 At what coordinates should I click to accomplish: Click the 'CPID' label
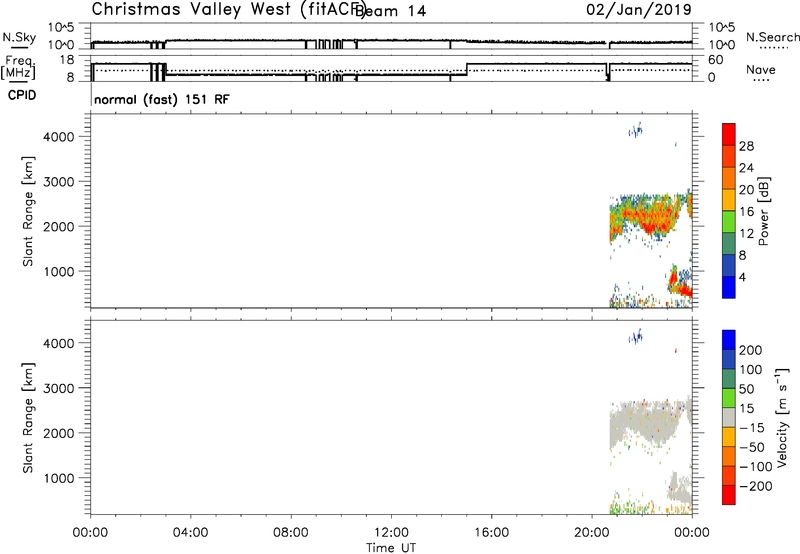pyautogui.click(x=22, y=95)
